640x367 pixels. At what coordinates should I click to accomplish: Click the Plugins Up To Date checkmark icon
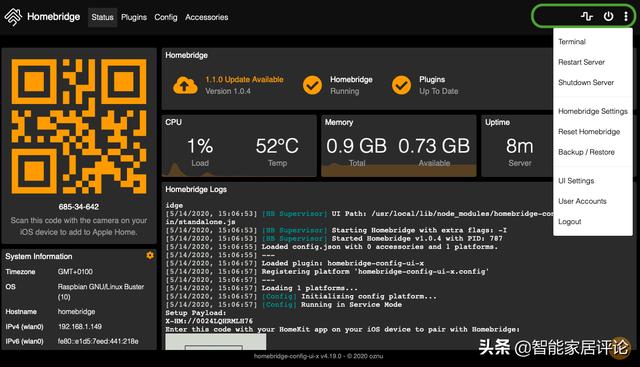(x=401, y=85)
